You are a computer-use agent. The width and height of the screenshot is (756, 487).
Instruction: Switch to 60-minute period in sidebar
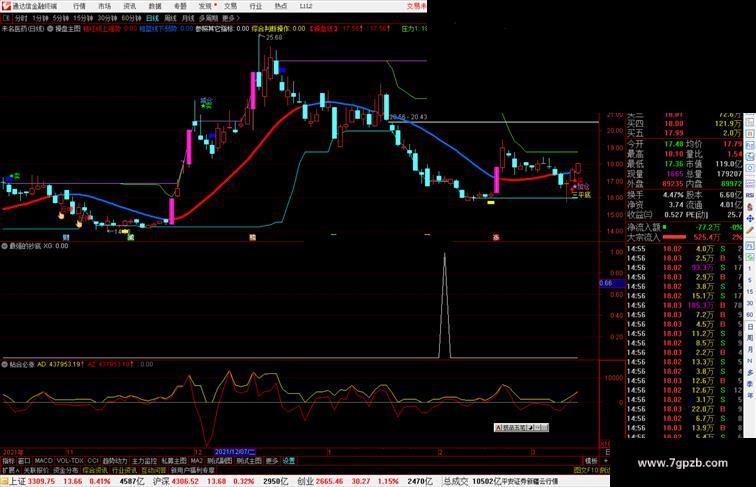[750, 315]
